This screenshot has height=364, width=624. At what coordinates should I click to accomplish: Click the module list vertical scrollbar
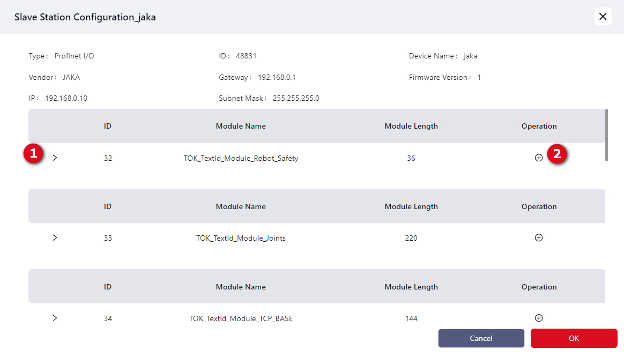606,135
